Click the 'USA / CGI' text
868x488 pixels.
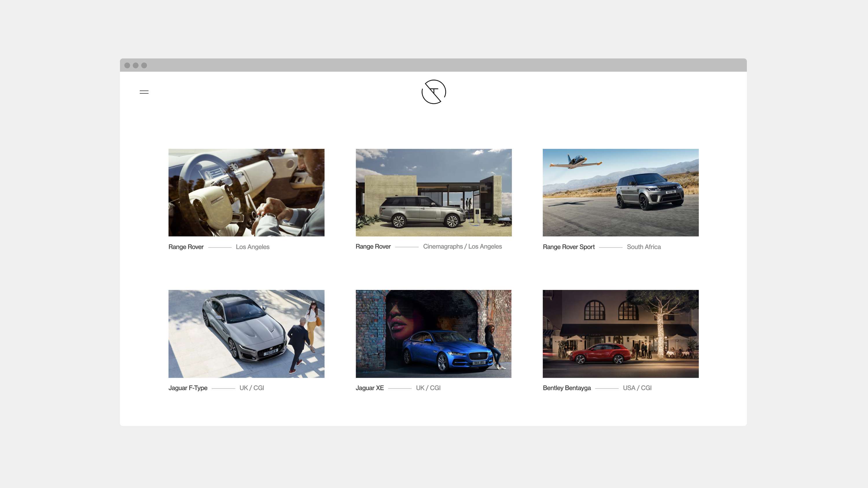(x=637, y=388)
